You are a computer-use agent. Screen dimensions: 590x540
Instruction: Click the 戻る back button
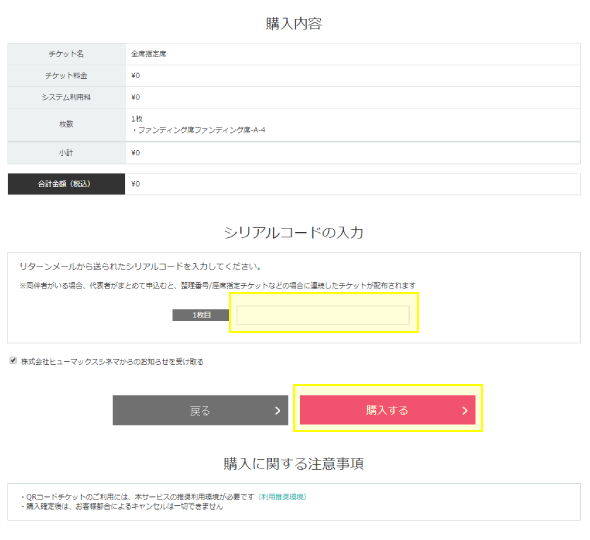(200, 410)
